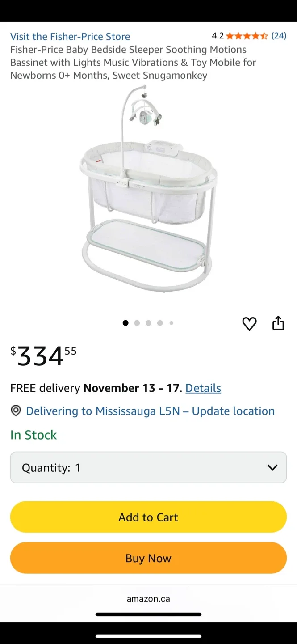Tap the second carousel dot

(137, 322)
